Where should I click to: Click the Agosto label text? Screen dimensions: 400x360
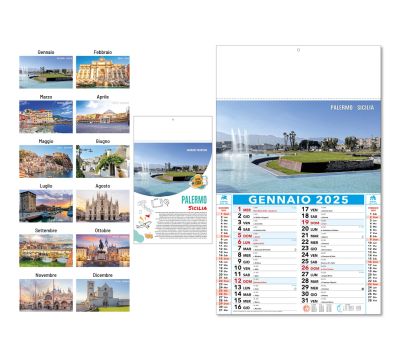tap(103, 186)
